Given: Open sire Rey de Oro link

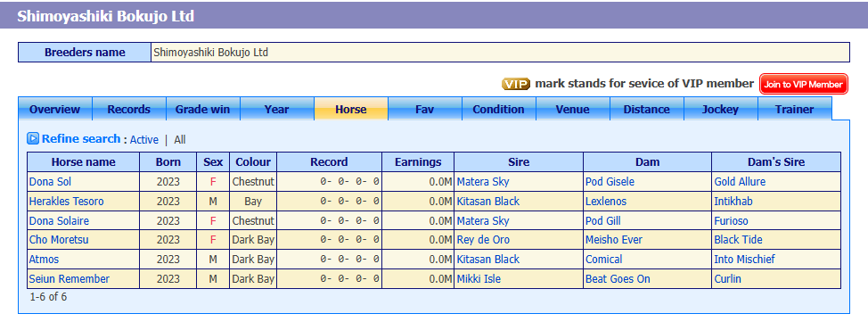Looking at the screenshot, I should pyautogui.click(x=483, y=240).
